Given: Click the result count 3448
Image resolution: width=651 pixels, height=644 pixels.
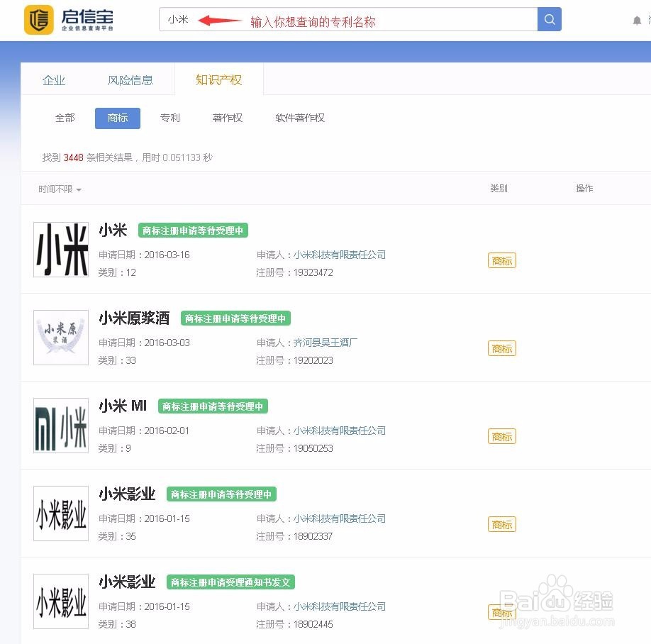Looking at the screenshot, I should point(73,157).
